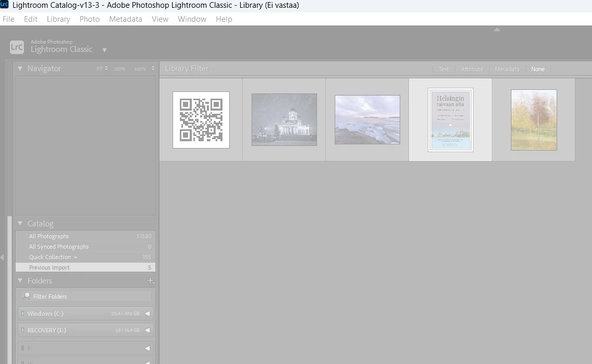Screen dimensions: 592x364
Task: Select All Synced Photographs in the Catalog
Action: [85, 247]
